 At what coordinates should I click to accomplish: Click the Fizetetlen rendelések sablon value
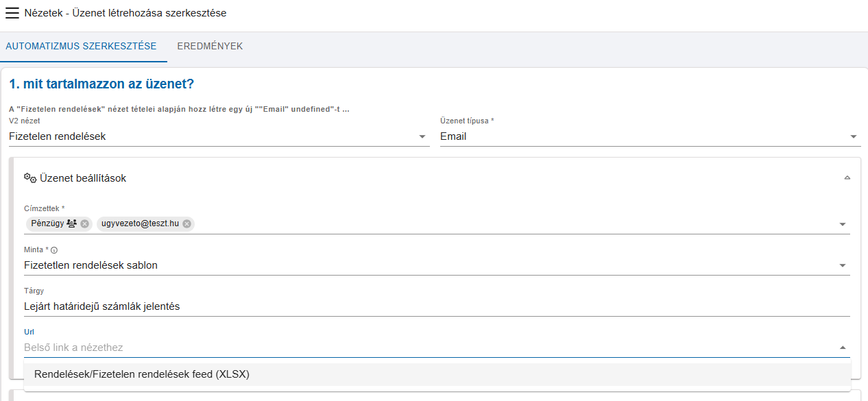(91, 265)
